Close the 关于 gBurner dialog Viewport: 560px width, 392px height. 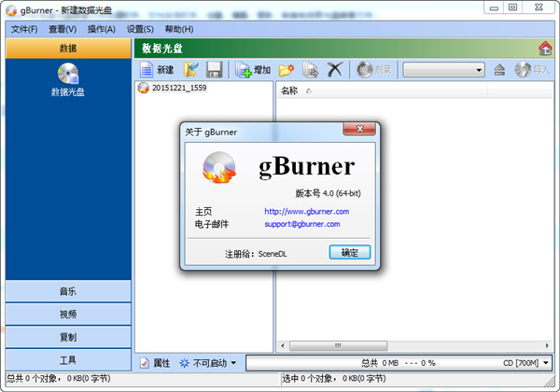point(359,129)
